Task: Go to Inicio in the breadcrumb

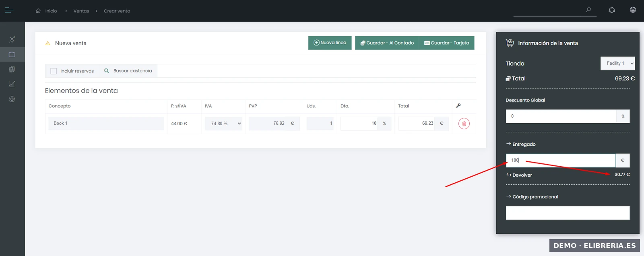Action: coord(51,11)
